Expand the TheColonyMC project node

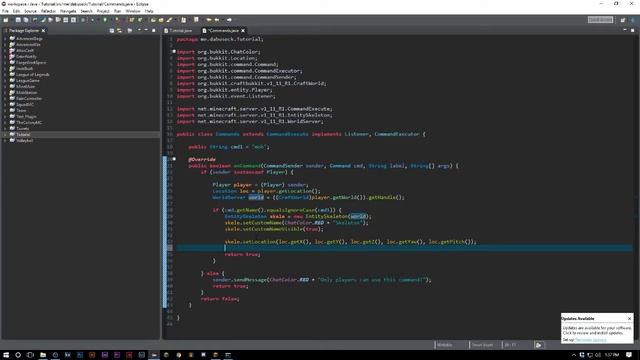click(5, 122)
